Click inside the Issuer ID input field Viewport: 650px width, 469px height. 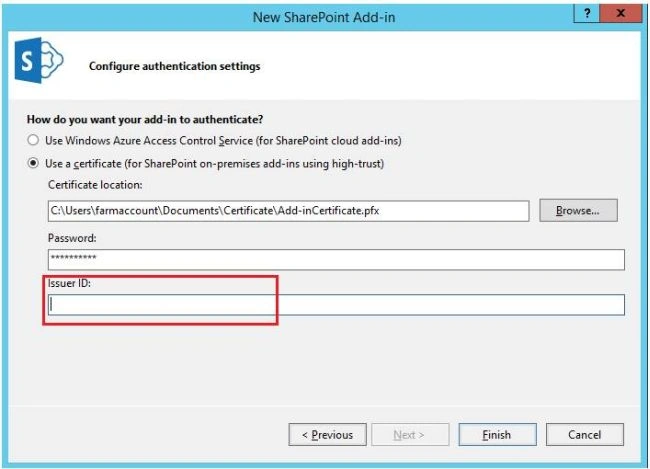[x=336, y=305]
